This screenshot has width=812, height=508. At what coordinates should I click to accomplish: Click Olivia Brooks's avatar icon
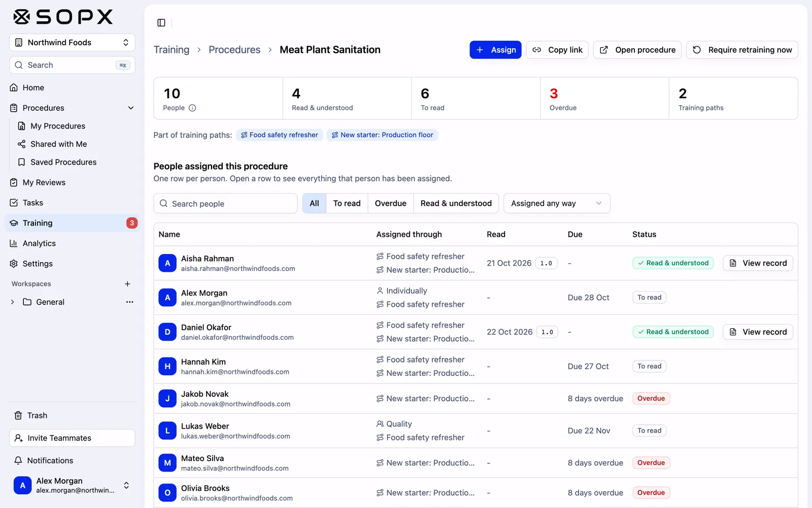coord(167,493)
